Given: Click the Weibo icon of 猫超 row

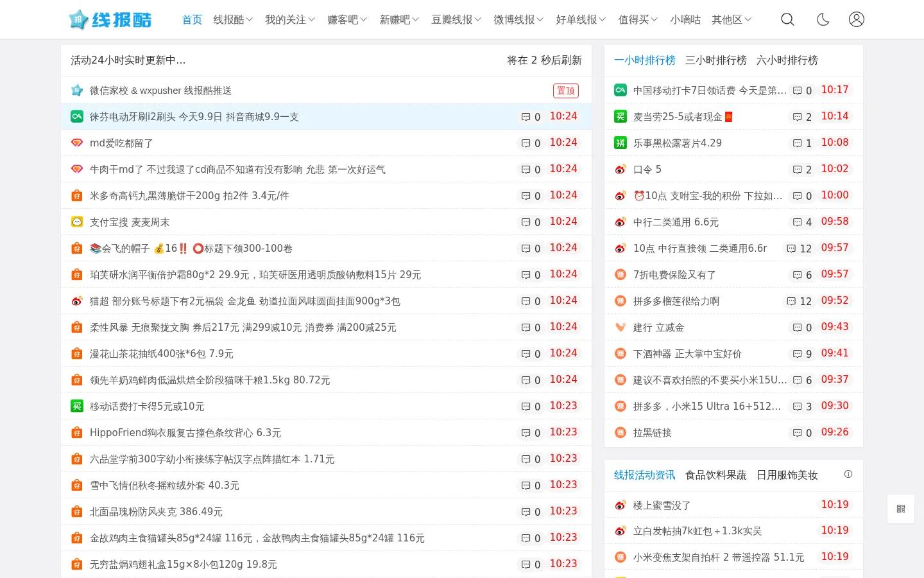Looking at the screenshot, I should (77, 301).
